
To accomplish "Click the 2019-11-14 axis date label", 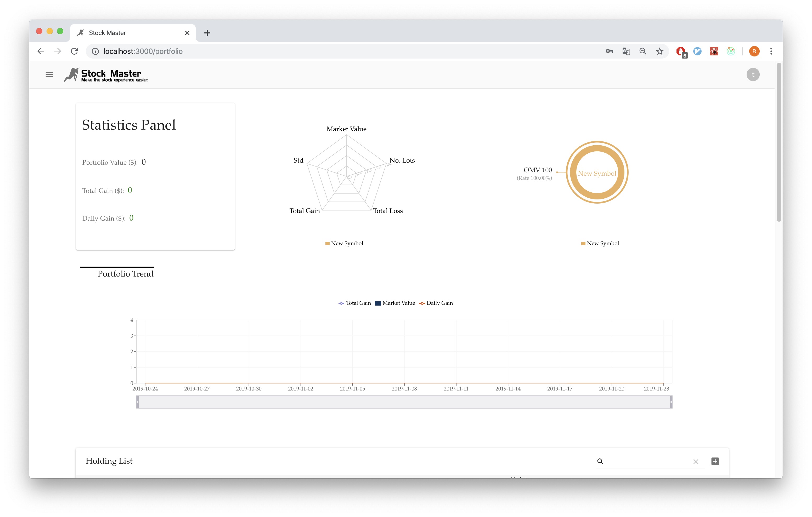I will pos(508,389).
